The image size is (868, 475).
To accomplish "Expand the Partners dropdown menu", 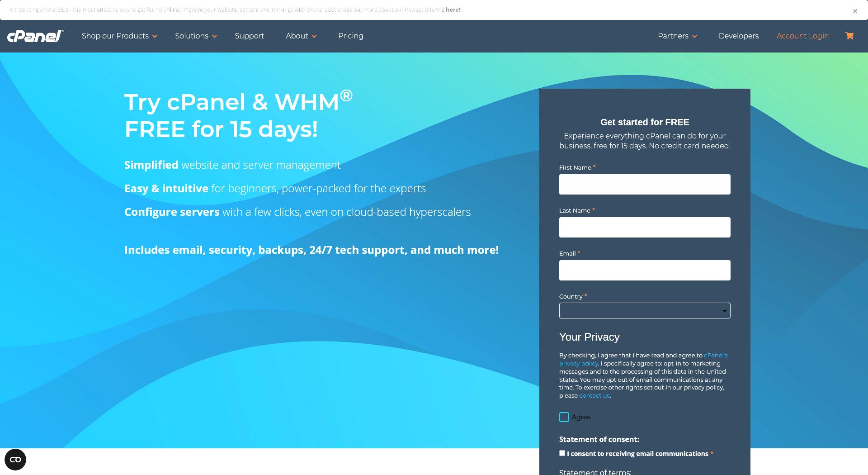I will click(677, 36).
